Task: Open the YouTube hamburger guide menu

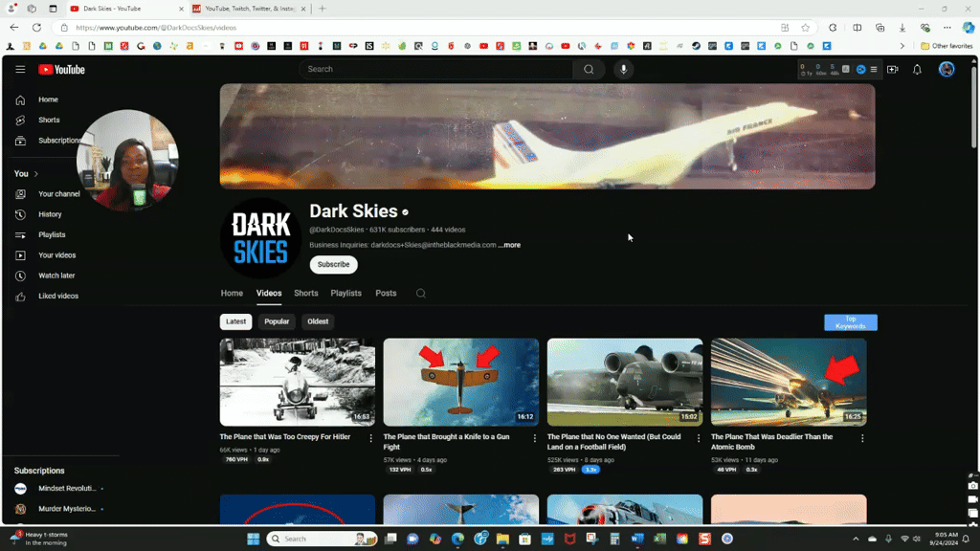Action: (x=20, y=69)
